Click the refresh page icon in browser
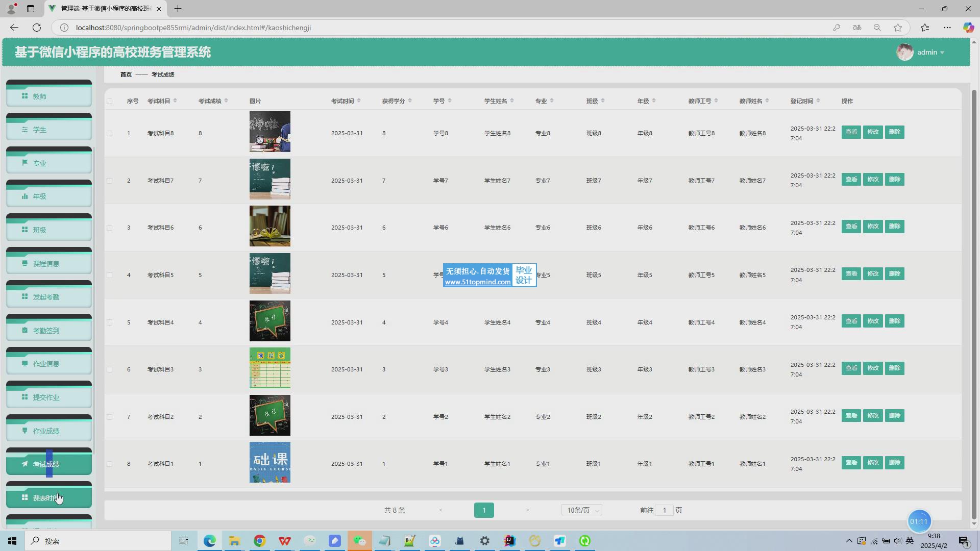 [37, 28]
